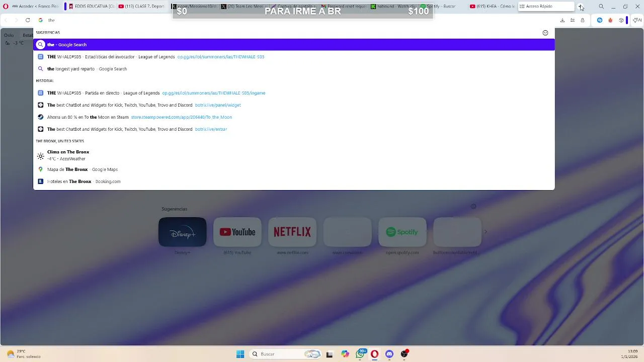Screen dimensions: 644x362
Task: Open the Windows Start button
Action: [240, 354]
